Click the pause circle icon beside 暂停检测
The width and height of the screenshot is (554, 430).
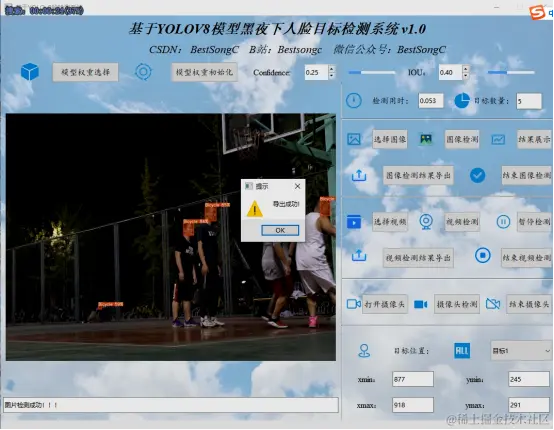(503, 222)
